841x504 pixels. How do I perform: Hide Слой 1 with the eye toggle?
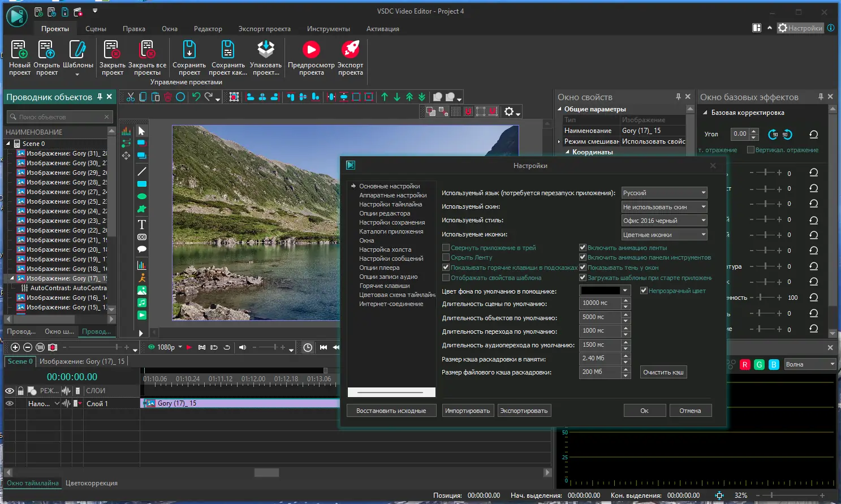click(x=10, y=403)
